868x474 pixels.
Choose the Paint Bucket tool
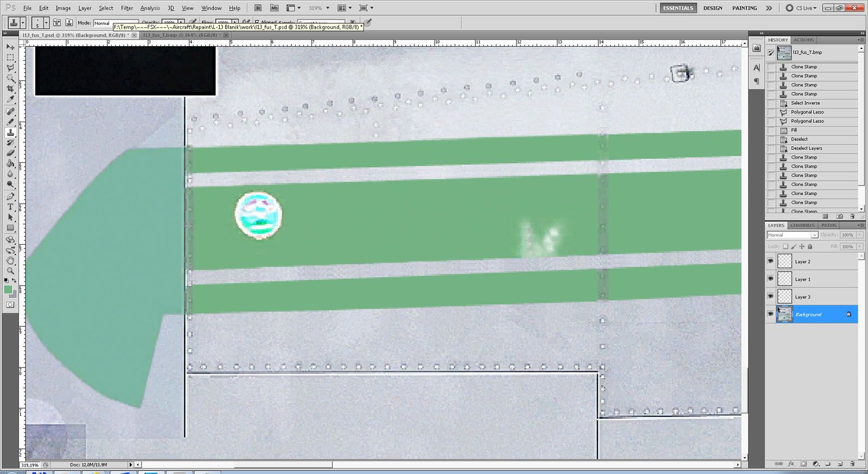click(x=10, y=163)
